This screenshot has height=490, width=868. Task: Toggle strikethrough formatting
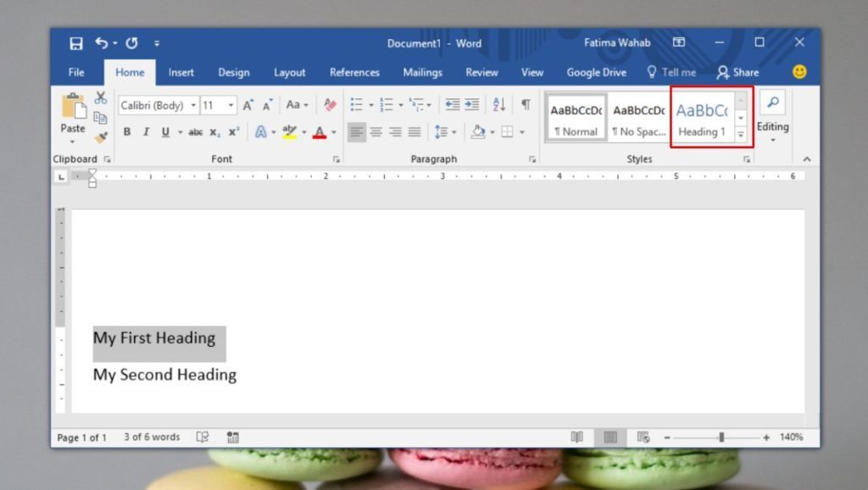(195, 131)
